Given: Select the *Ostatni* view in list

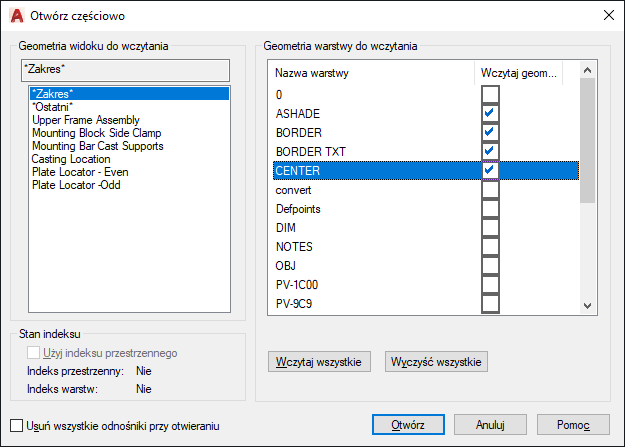Looking at the screenshot, I should pos(52,106).
